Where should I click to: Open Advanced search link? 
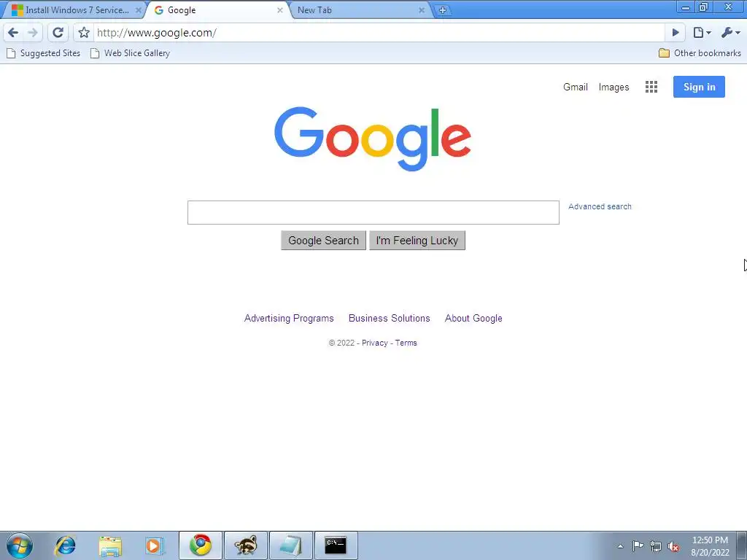600,206
